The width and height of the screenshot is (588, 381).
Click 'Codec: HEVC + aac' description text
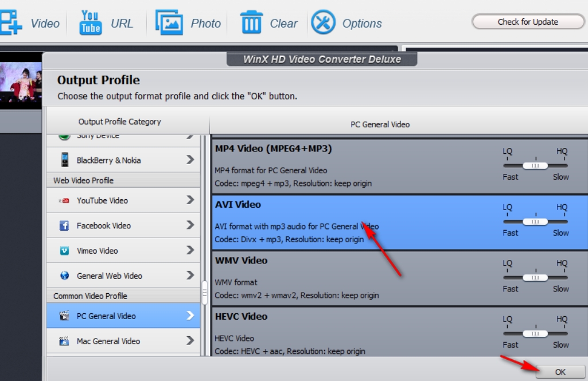(250, 351)
